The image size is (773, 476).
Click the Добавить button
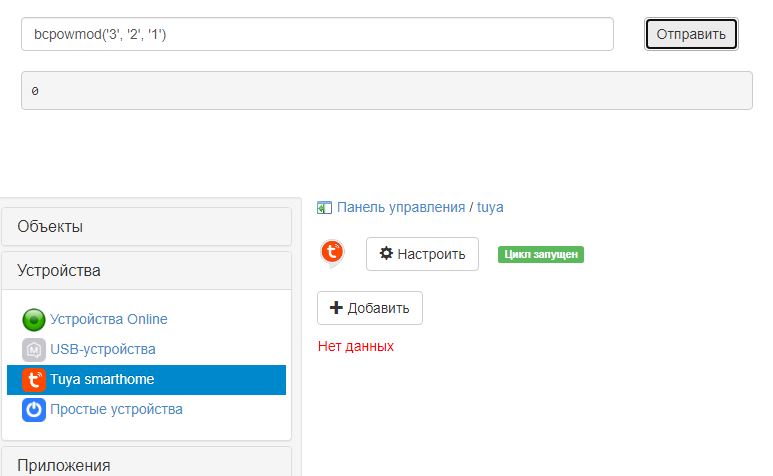[x=369, y=308]
